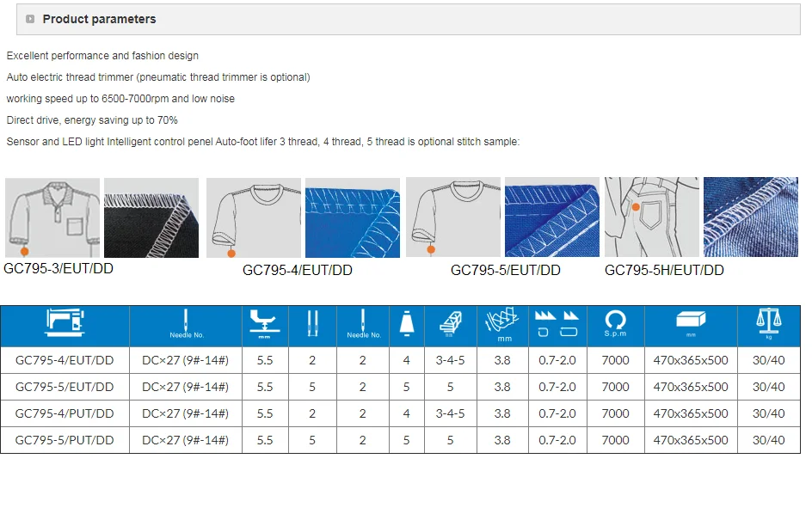This screenshot has width=812, height=526.
Task: Click DC×27 (9#-14#) in GC795-5/PUT/DD row
Action: (x=186, y=440)
